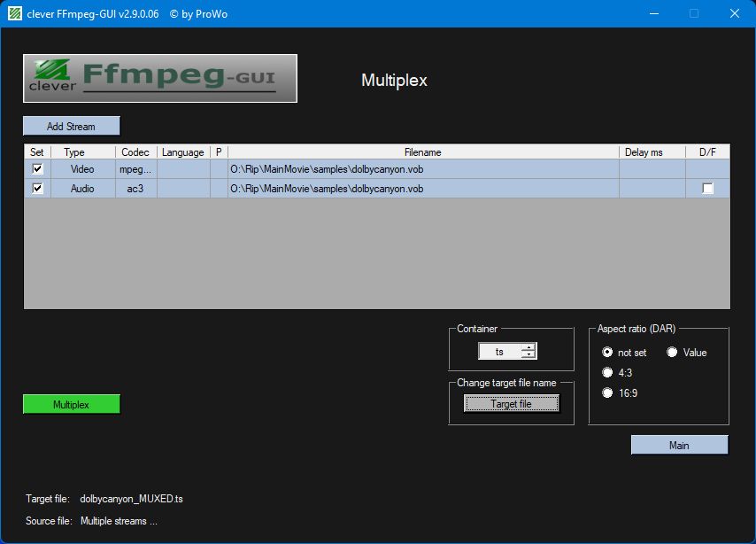The height and width of the screenshot is (544, 756).
Task: Click the Codec column header
Action: click(135, 152)
